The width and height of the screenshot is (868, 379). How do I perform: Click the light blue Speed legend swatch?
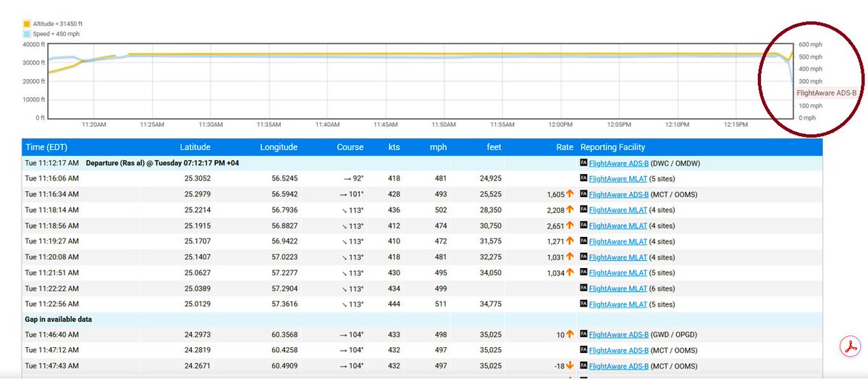click(27, 34)
